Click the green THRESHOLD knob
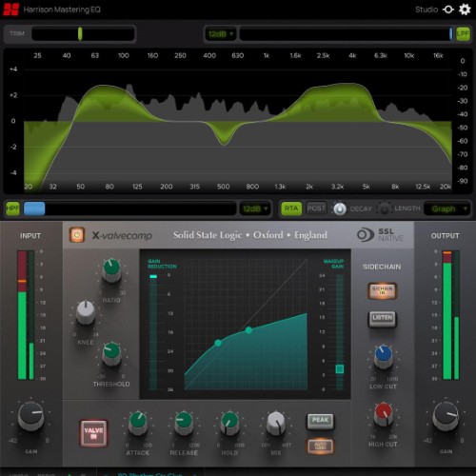This screenshot has width=476, height=476. tap(111, 353)
